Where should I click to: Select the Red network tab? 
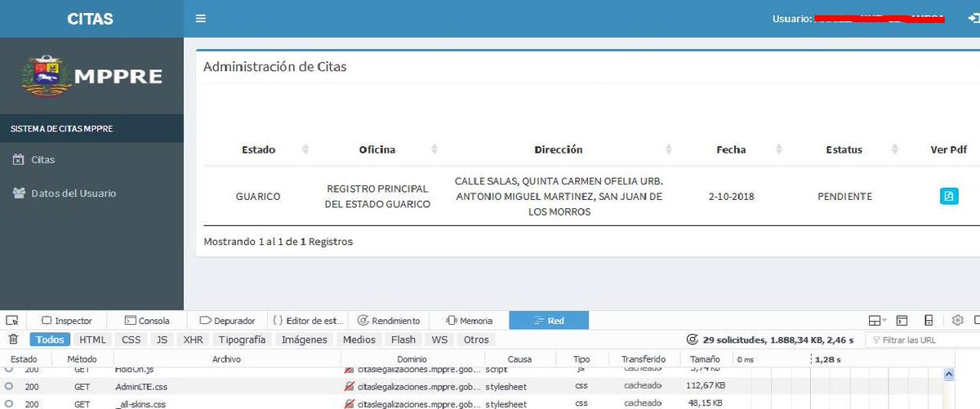click(x=549, y=321)
